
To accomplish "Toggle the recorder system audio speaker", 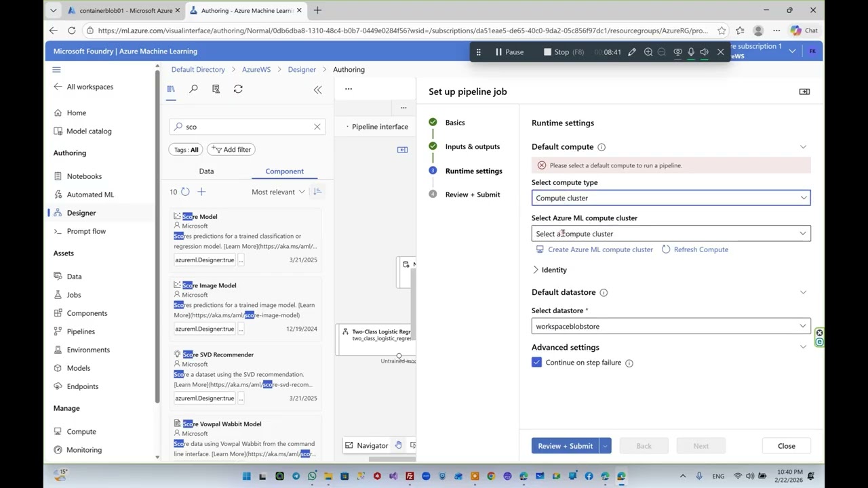I will [704, 52].
